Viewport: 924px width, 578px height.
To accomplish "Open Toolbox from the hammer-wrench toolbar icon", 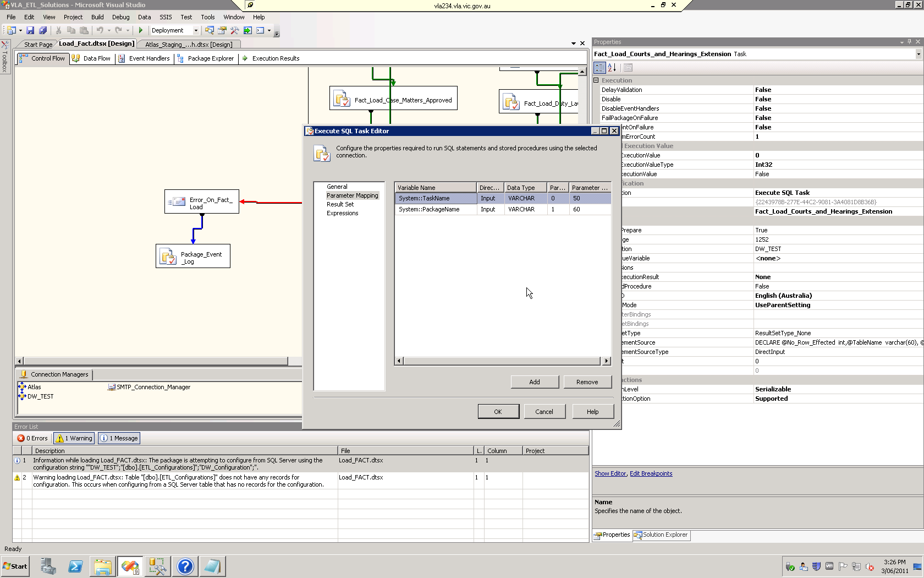I will [x=235, y=30].
